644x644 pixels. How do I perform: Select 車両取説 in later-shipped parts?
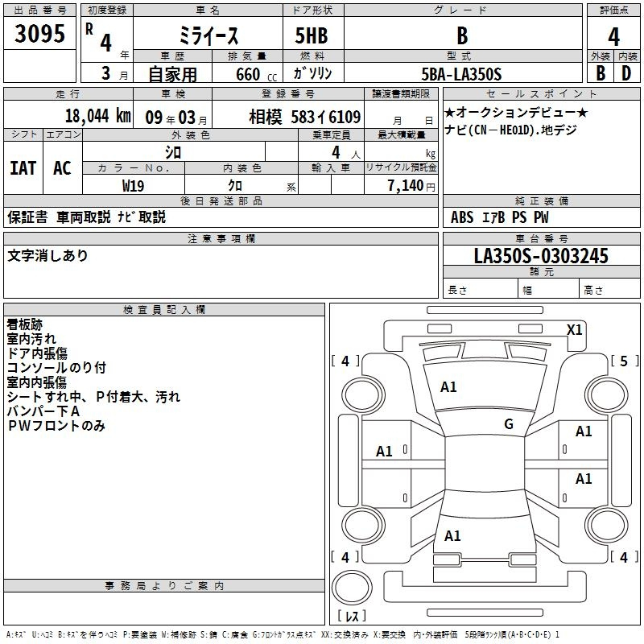pyautogui.click(x=84, y=217)
